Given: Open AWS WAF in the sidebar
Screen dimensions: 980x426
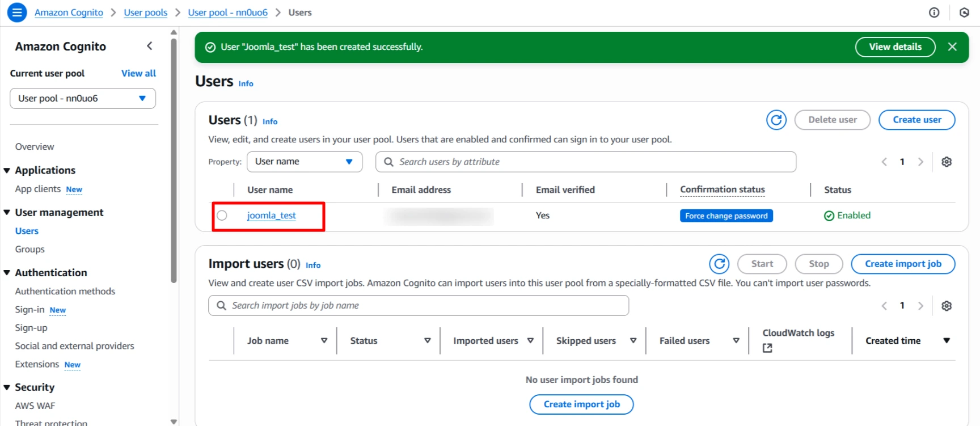Looking at the screenshot, I should (x=35, y=406).
